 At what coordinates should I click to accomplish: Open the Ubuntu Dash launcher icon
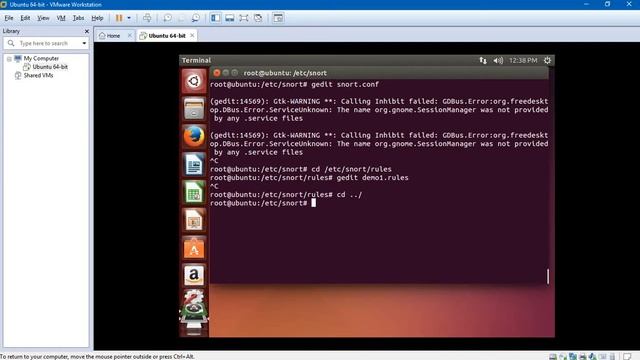194,81
